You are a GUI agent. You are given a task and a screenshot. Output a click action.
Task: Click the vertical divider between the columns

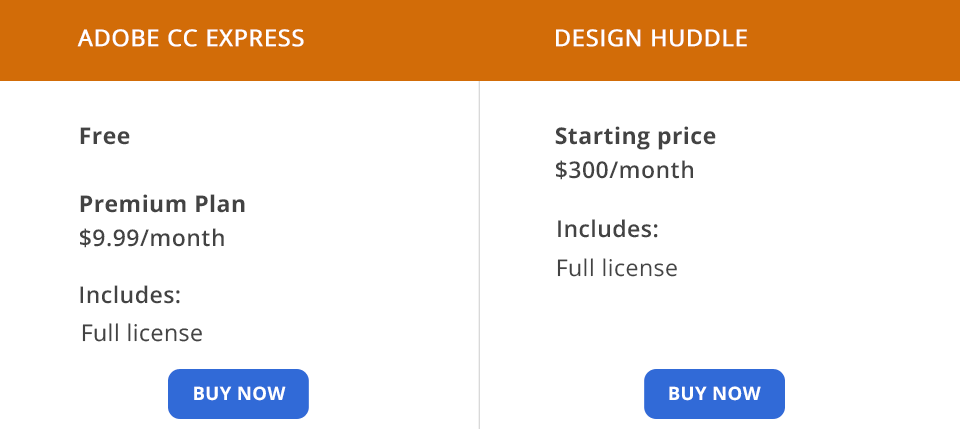[480, 250]
